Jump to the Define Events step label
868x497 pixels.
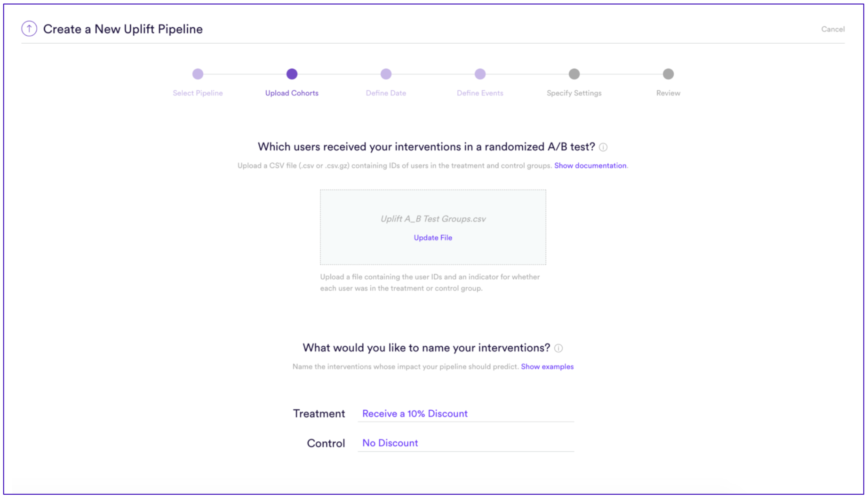click(x=480, y=93)
